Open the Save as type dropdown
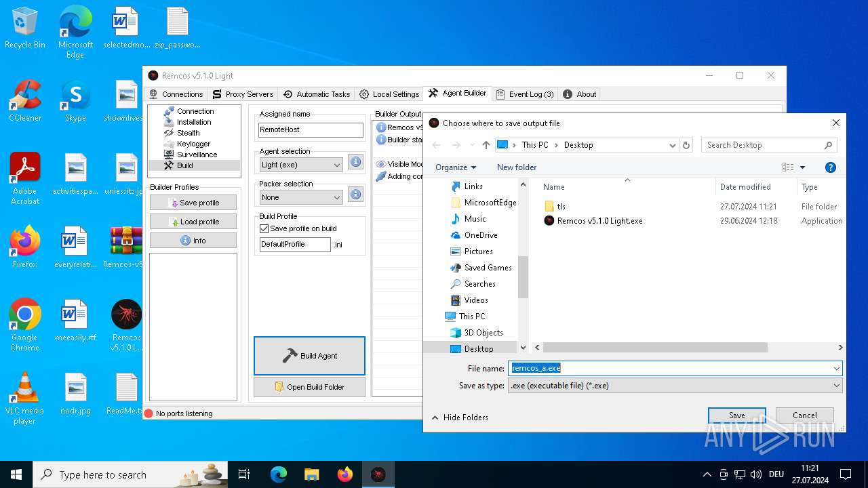 pos(675,386)
